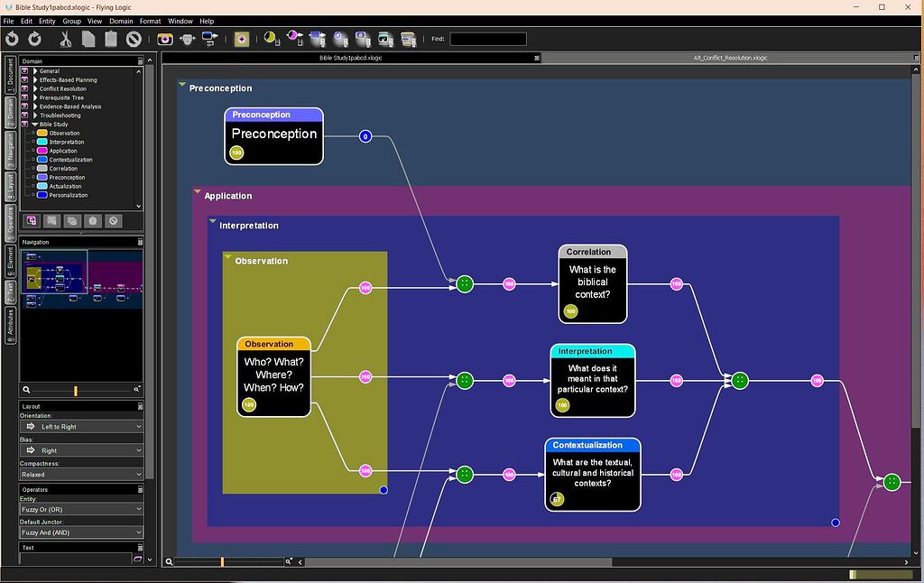Screen dimensions: 924x583
Task: Click the Insert Entity toolbar icon
Action: pyautogui.click(x=188, y=39)
